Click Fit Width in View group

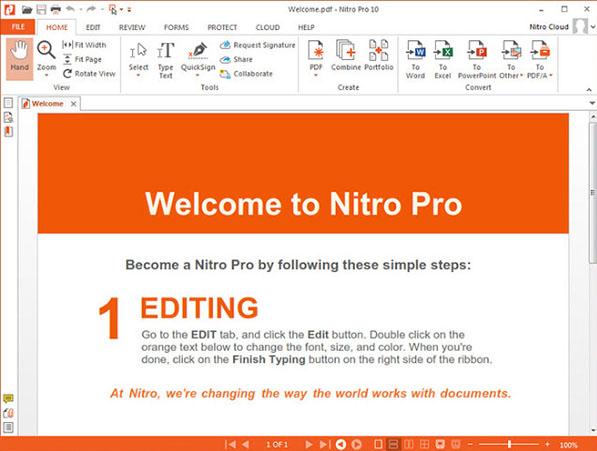85,45
